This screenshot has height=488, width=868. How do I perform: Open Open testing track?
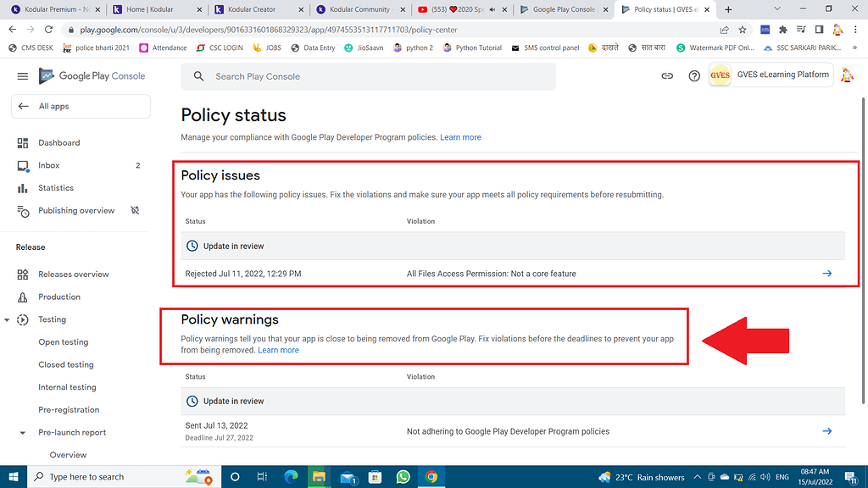[63, 342]
